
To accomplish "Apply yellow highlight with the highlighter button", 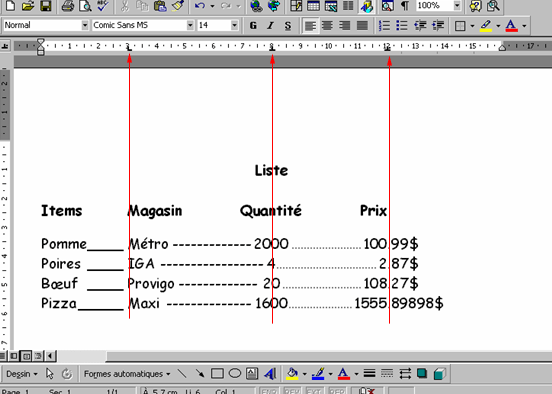I will (x=486, y=25).
